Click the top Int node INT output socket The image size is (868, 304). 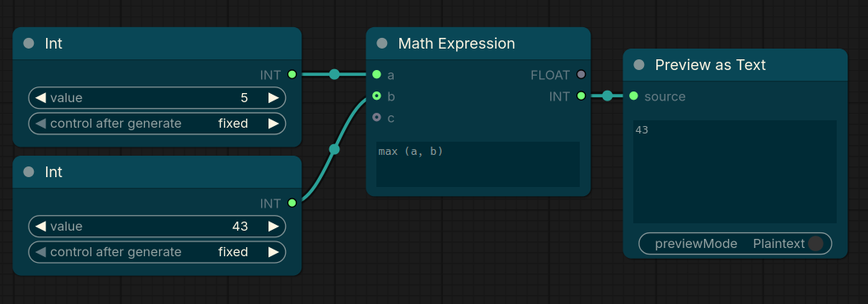point(292,74)
